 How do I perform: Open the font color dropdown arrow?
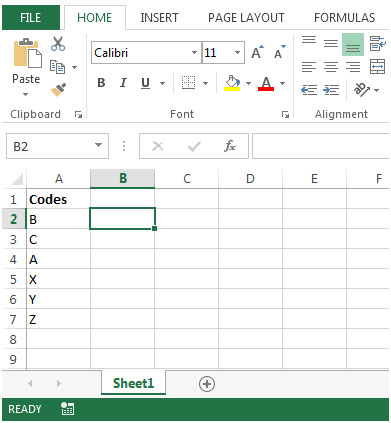pos(283,83)
